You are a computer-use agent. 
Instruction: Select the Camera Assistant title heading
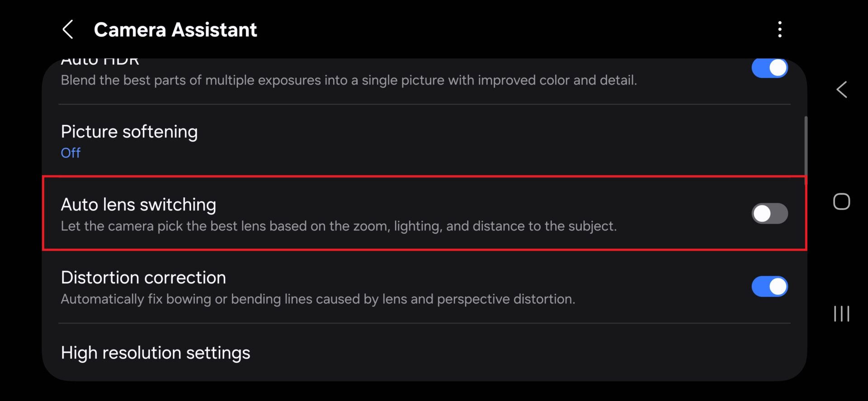click(x=175, y=29)
